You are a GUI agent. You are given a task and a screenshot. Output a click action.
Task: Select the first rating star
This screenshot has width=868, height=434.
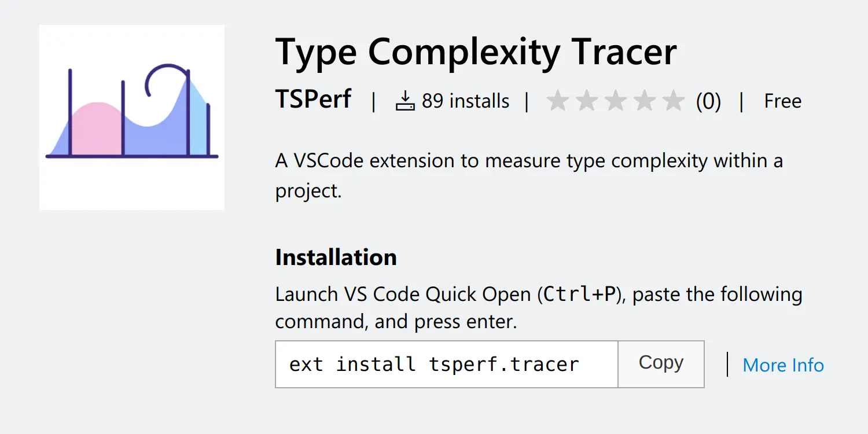[x=557, y=100]
